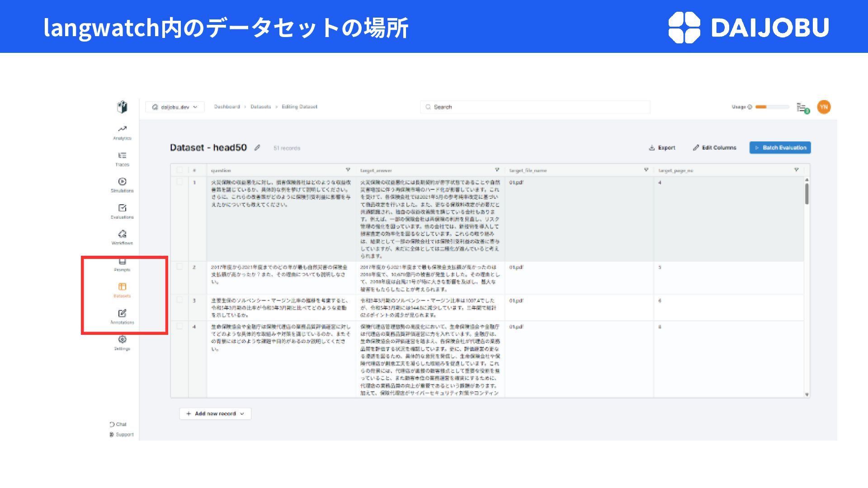Click the Edit Columns button
868x488 pixels.
(714, 148)
